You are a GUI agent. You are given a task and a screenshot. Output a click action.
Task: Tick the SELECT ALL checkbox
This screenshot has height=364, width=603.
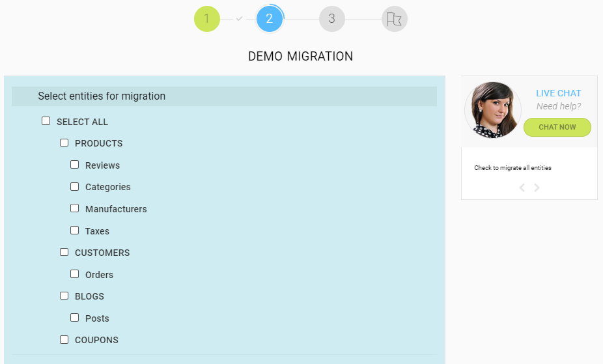[46, 121]
